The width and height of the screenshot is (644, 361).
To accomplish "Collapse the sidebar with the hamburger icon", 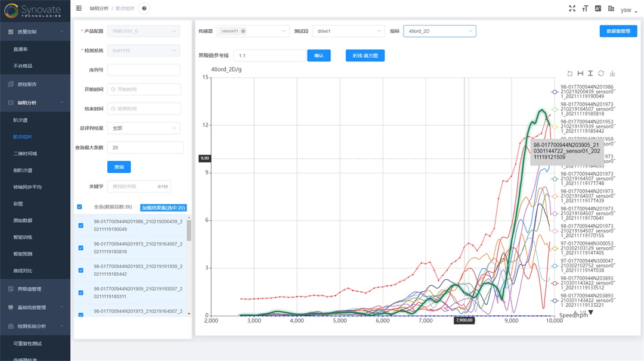I will tap(79, 8).
